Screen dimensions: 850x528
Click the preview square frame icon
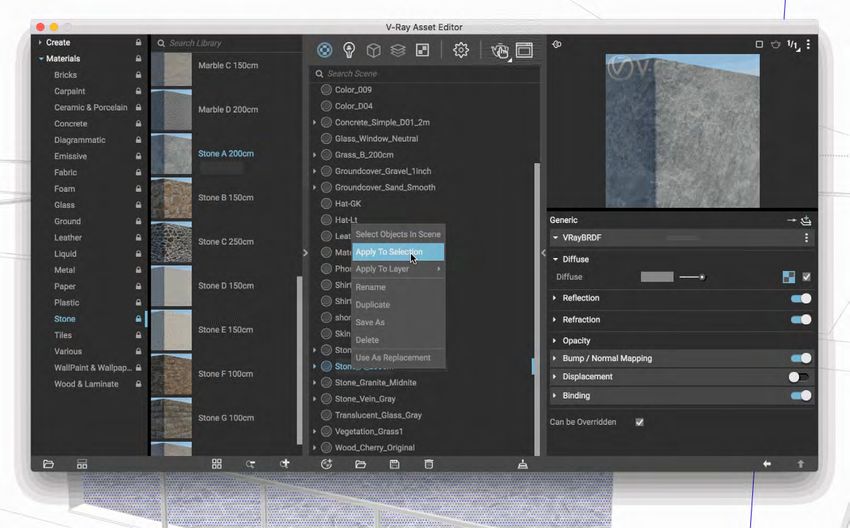[x=759, y=44]
